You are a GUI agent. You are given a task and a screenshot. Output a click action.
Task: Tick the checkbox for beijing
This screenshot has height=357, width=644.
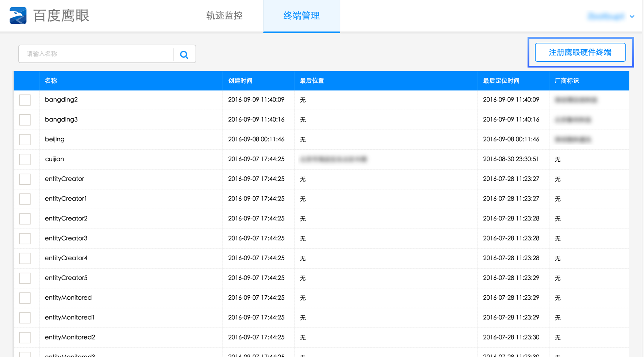(x=25, y=139)
